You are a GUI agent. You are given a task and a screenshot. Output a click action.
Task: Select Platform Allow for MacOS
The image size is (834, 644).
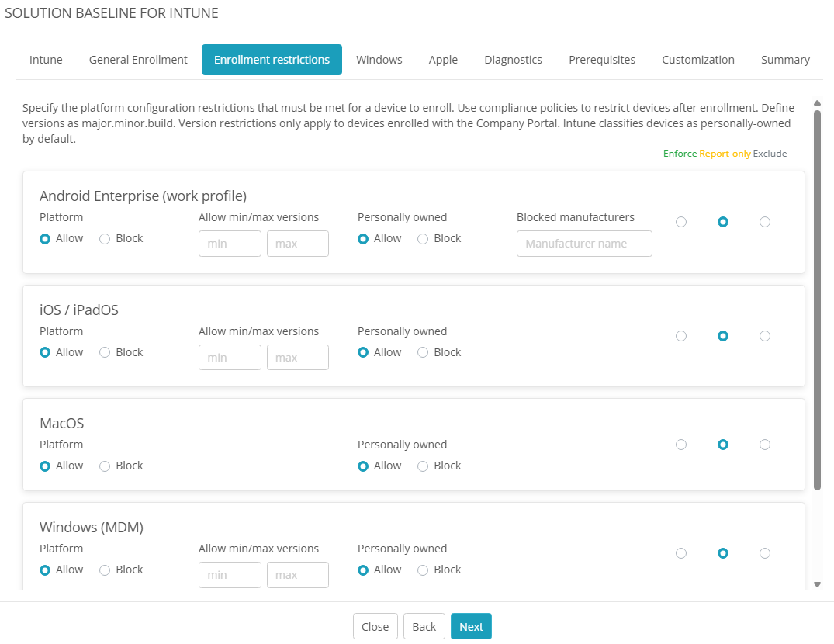[45, 466]
